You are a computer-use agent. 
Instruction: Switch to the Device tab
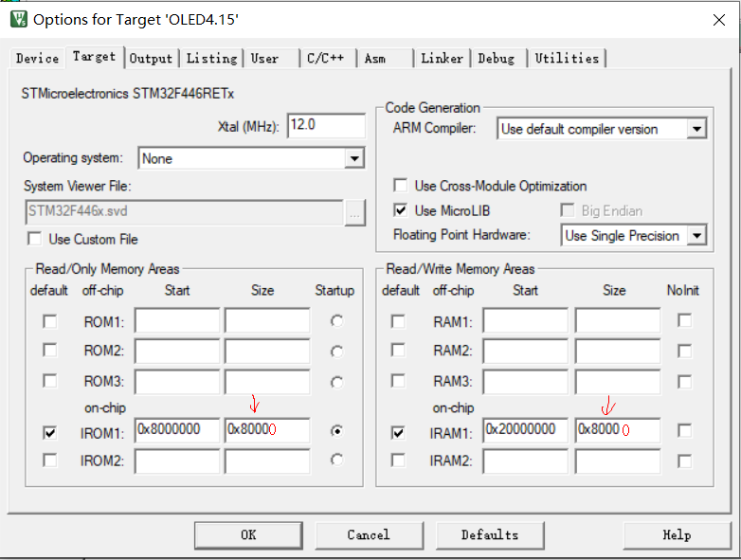click(x=37, y=59)
